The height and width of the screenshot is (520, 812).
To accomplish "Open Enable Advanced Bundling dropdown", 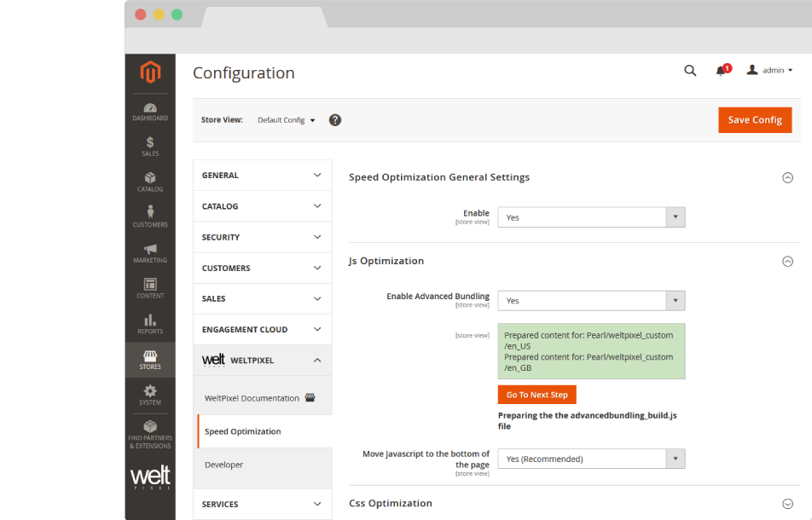I will pos(591,301).
